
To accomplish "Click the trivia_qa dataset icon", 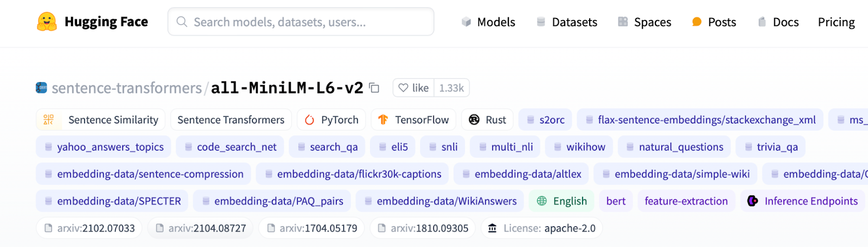I will 748,147.
